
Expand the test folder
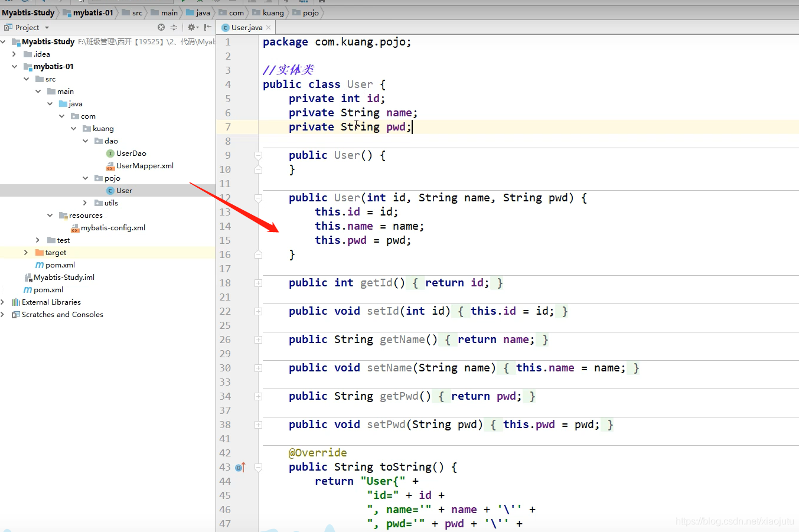coord(38,240)
